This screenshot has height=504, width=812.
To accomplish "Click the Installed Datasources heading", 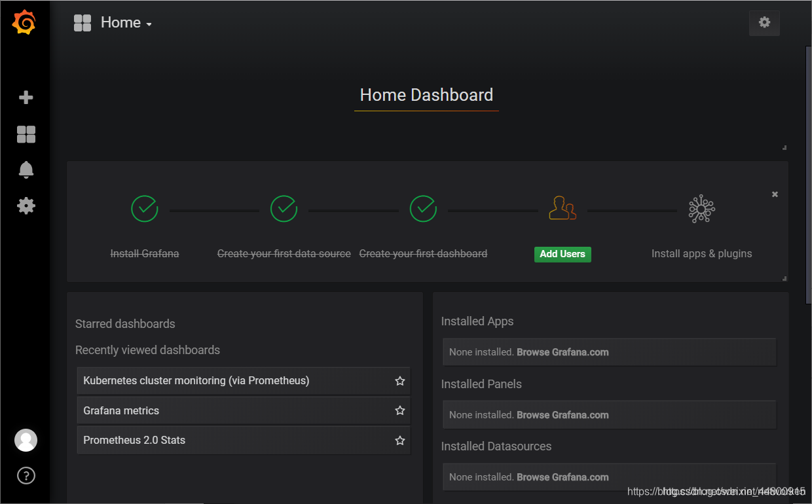I will (496, 446).
